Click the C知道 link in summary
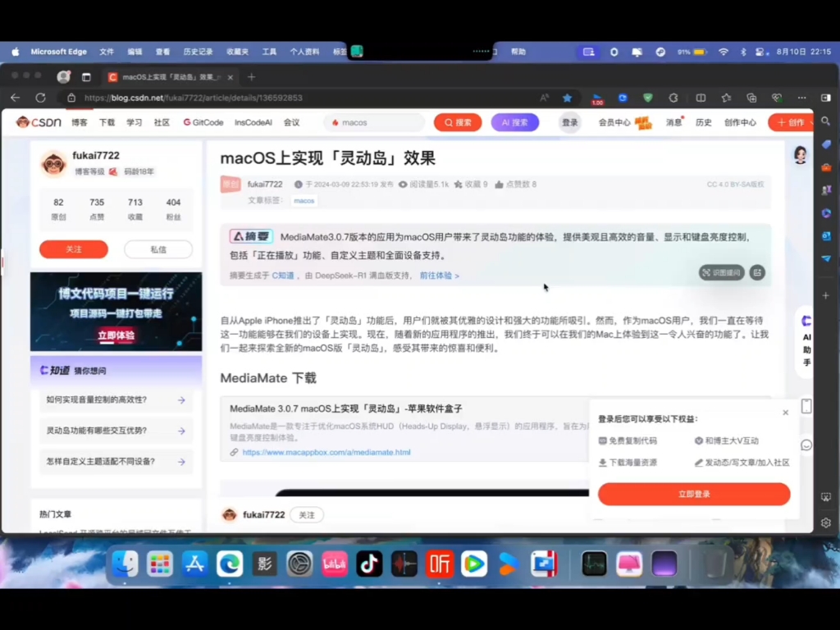This screenshot has width=840, height=630. (x=283, y=276)
